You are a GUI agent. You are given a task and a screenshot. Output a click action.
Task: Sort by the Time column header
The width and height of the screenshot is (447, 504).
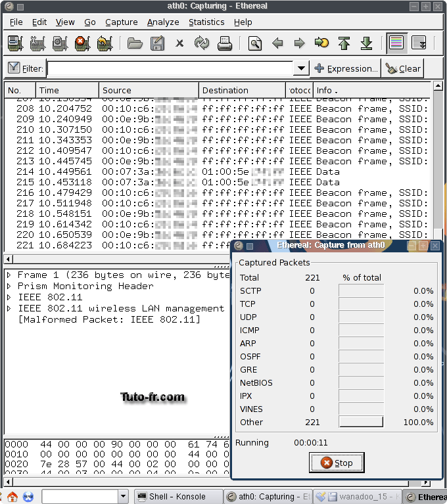67,90
